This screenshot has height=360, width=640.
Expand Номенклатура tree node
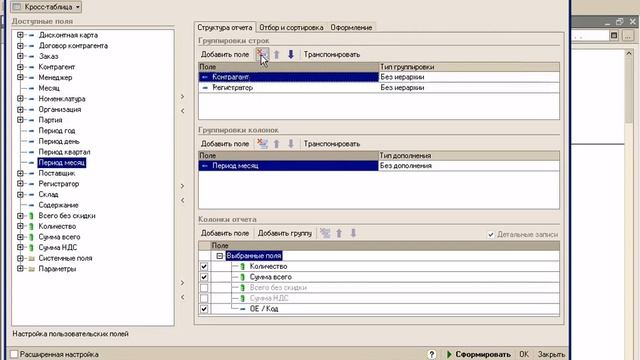coord(20,99)
